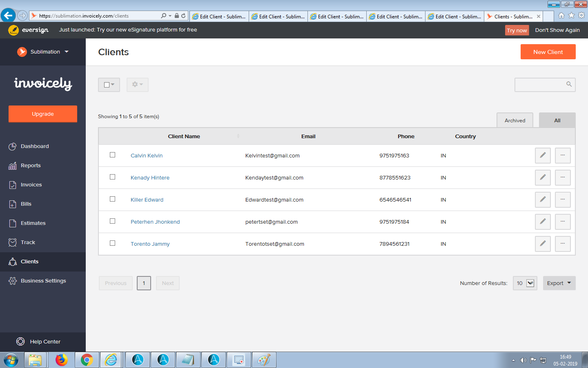Image resolution: width=588 pixels, height=368 pixels.
Task: Select the All clients tab
Action: 557,121
